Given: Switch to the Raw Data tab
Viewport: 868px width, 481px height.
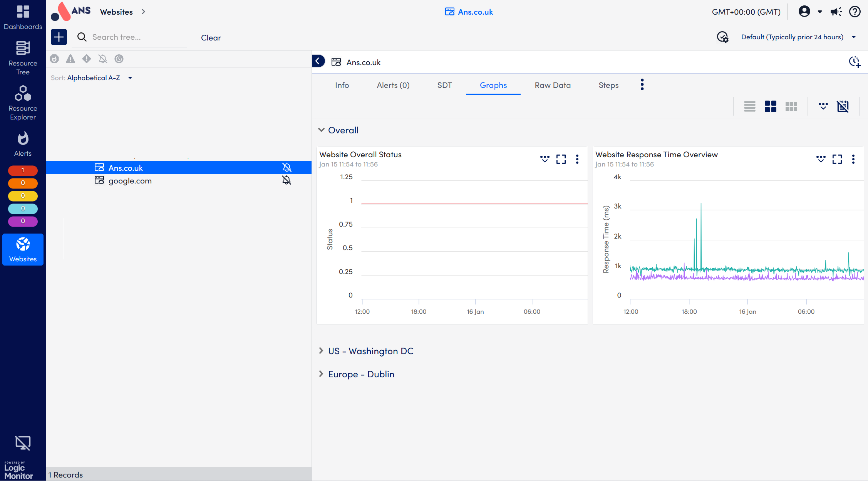Looking at the screenshot, I should [x=552, y=85].
